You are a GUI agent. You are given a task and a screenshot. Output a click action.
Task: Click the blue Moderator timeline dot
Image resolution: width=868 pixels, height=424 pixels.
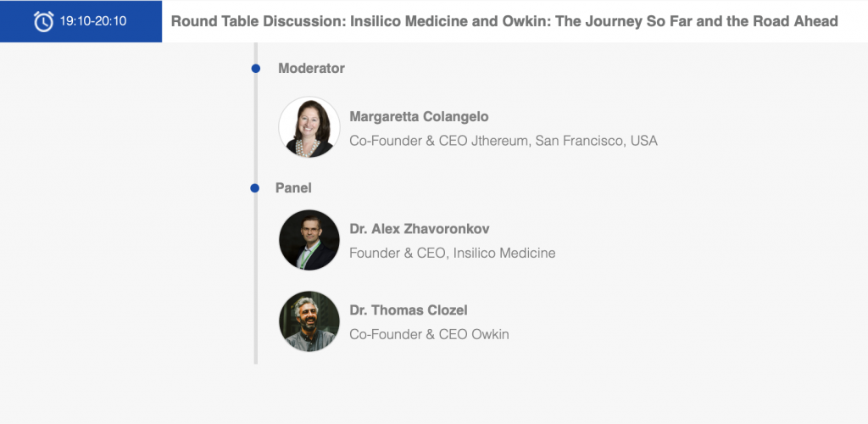tap(255, 69)
